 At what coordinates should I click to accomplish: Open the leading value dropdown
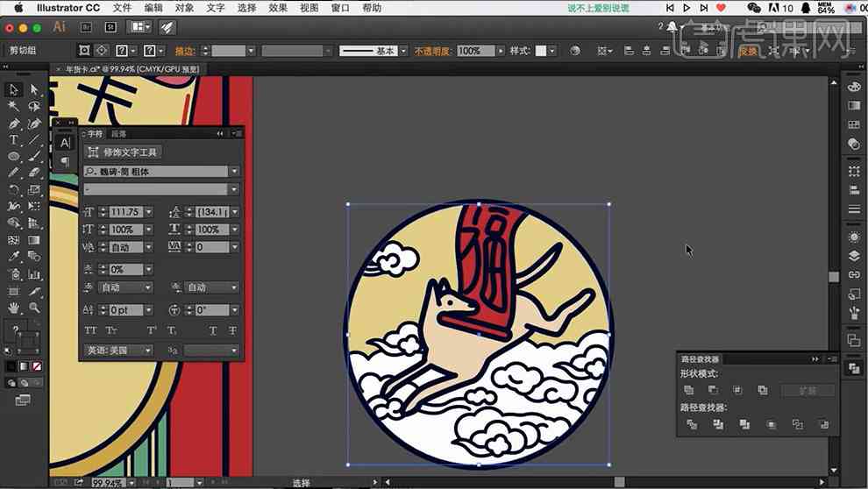pyautogui.click(x=235, y=212)
